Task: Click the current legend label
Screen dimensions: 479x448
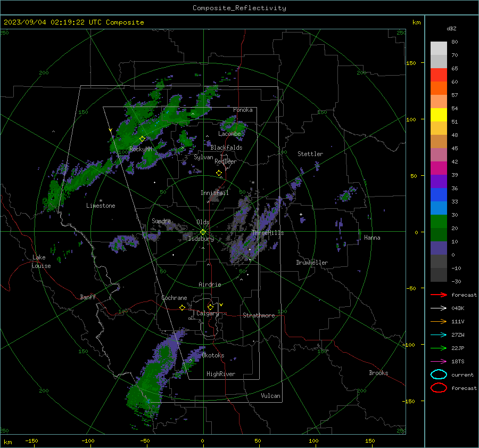Action: 463,374
